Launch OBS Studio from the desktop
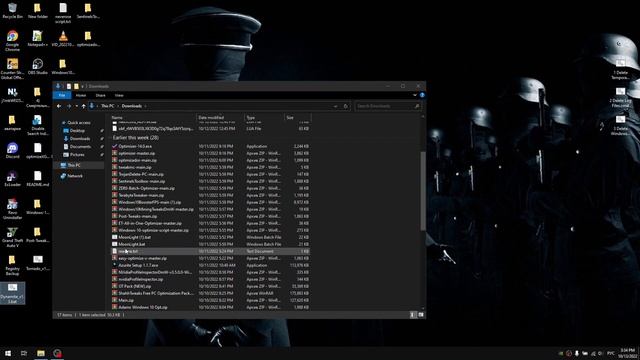 (38, 67)
